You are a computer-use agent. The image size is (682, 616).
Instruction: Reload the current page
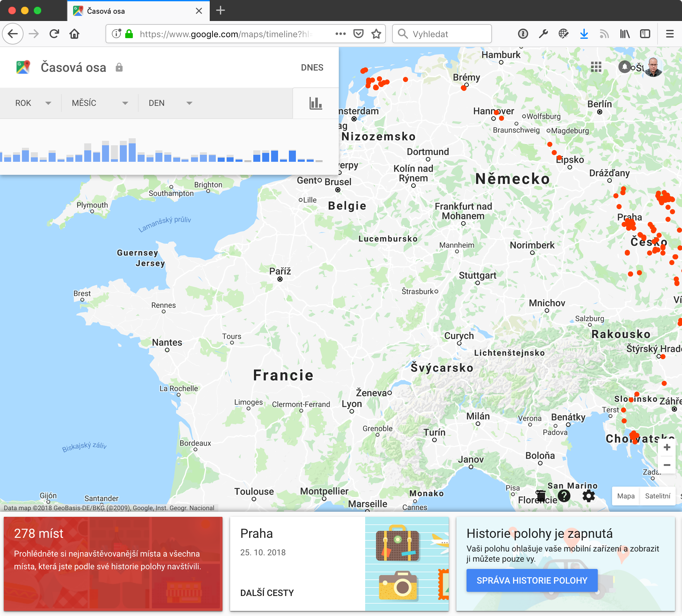coord(54,34)
